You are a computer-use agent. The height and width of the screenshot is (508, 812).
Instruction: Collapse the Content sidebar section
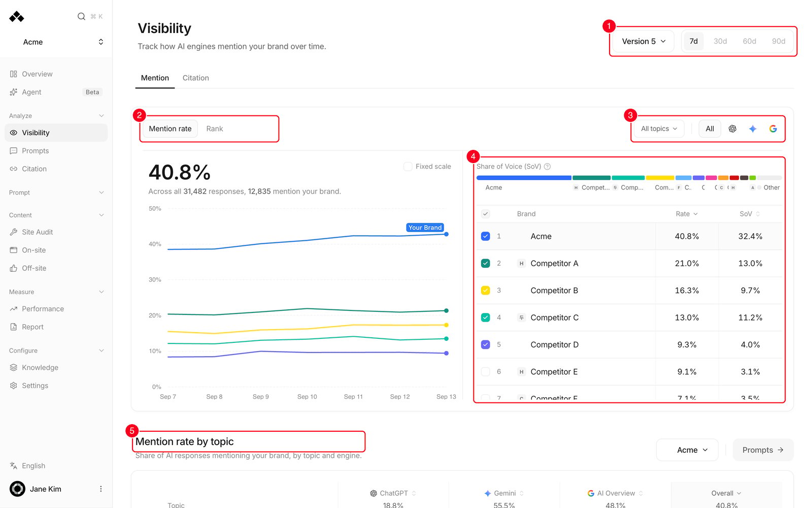(56, 215)
